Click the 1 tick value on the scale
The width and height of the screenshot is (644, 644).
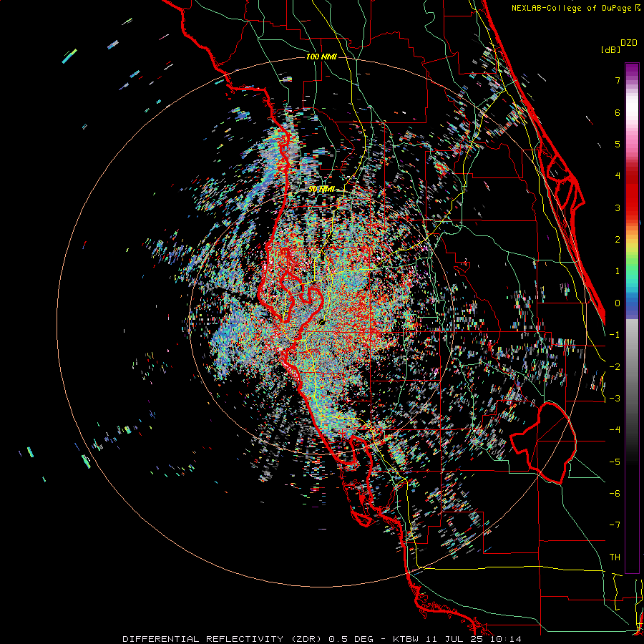[x=618, y=271]
